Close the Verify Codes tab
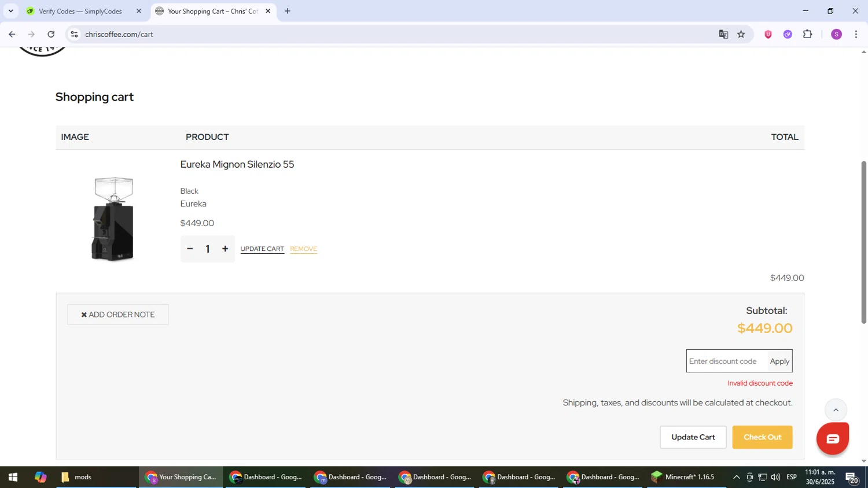The height and width of the screenshot is (488, 868). click(x=139, y=11)
